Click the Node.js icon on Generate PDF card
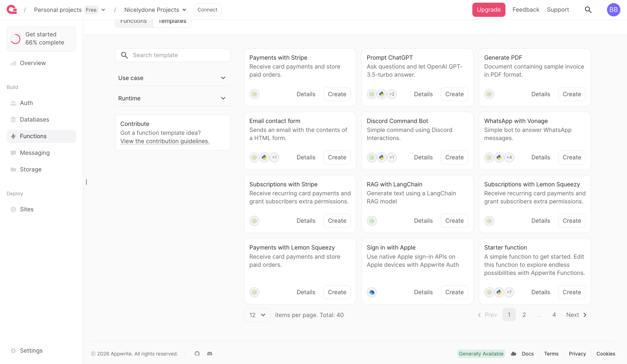The image size is (627, 364). 489,94
